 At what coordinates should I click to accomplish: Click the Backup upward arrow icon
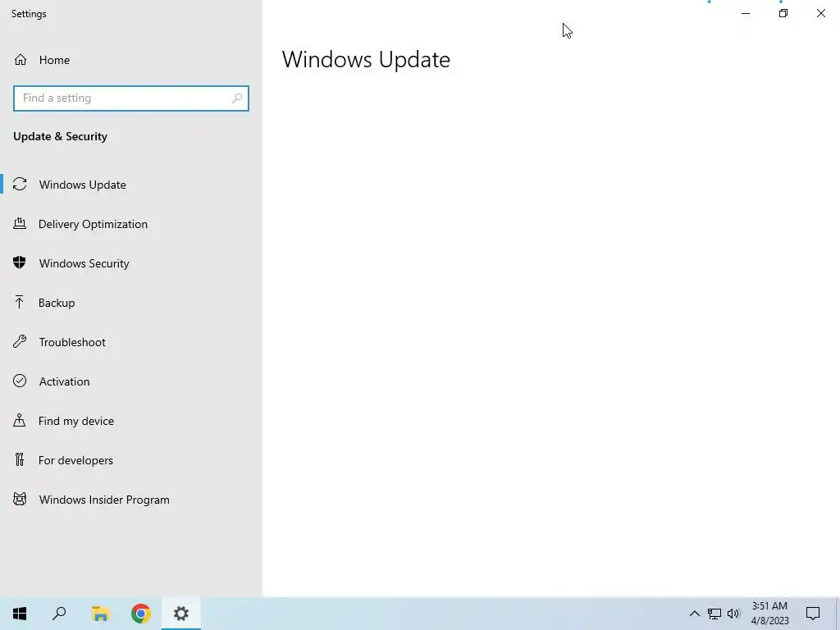[20, 302]
